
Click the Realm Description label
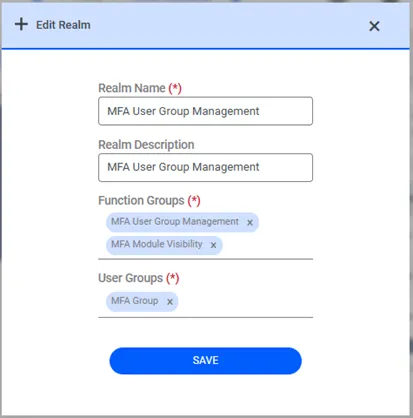pyautogui.click(x=146, y=145)
